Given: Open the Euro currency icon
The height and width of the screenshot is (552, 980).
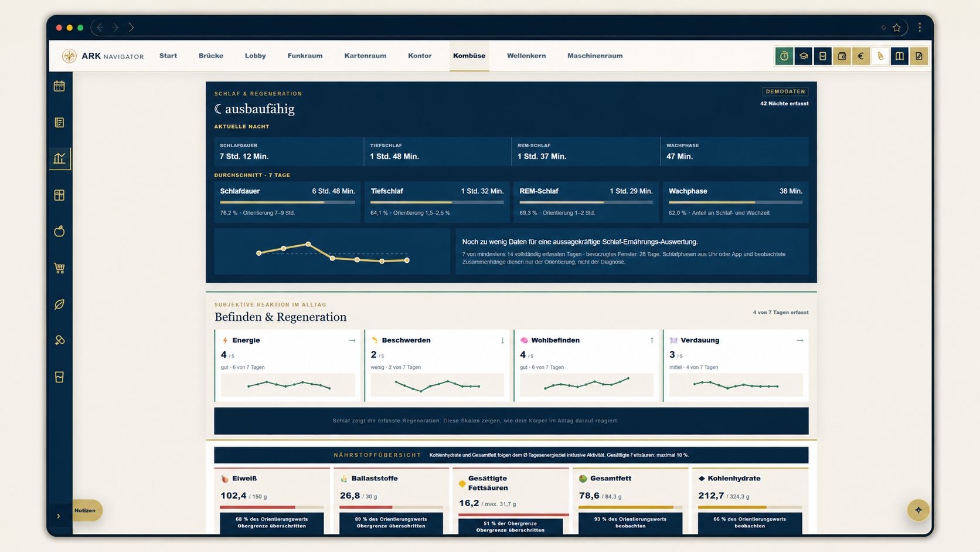Looking at the screenshot, I should click(861, 56).
